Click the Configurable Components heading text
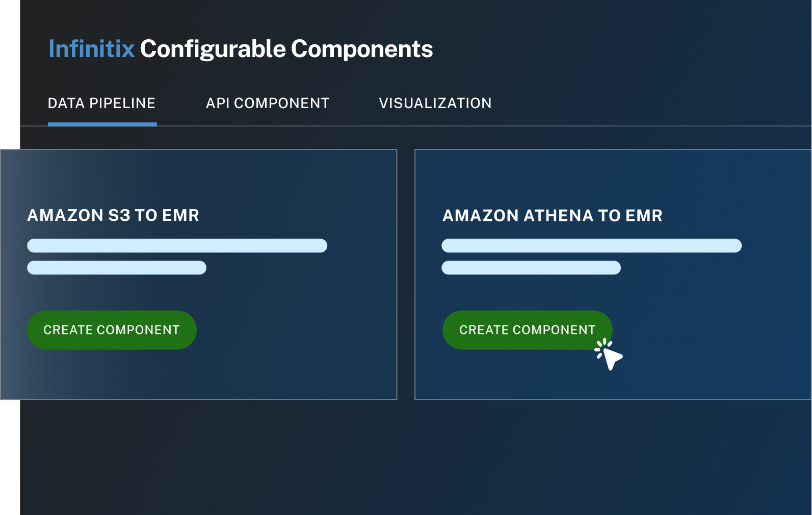The height and width of the screenshot is (515, 812). click(x=286, y=49)
